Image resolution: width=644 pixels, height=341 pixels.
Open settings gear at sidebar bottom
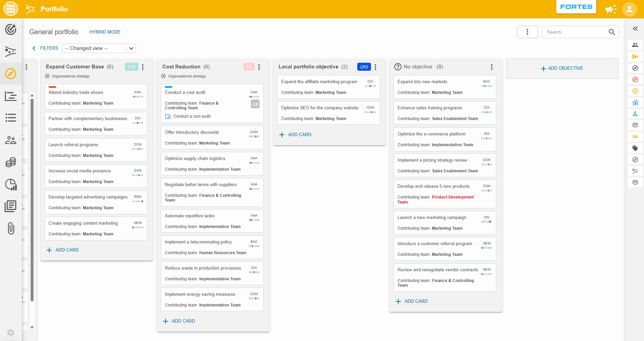11,332
